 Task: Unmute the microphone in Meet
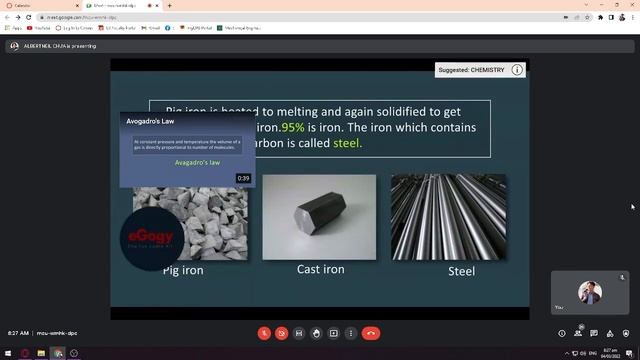pos(264,333)
